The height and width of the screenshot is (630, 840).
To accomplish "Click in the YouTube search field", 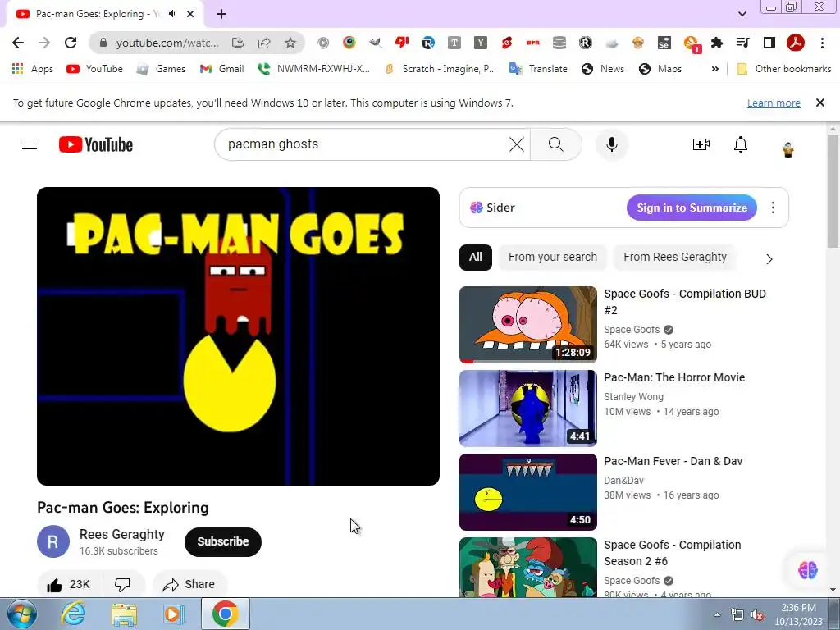I will (364, 144).
